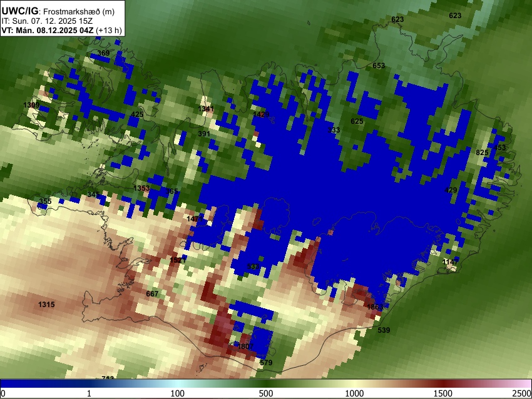Click the 667 value on the map
This screenshot has height=399, width=532.
click(152, 293)
